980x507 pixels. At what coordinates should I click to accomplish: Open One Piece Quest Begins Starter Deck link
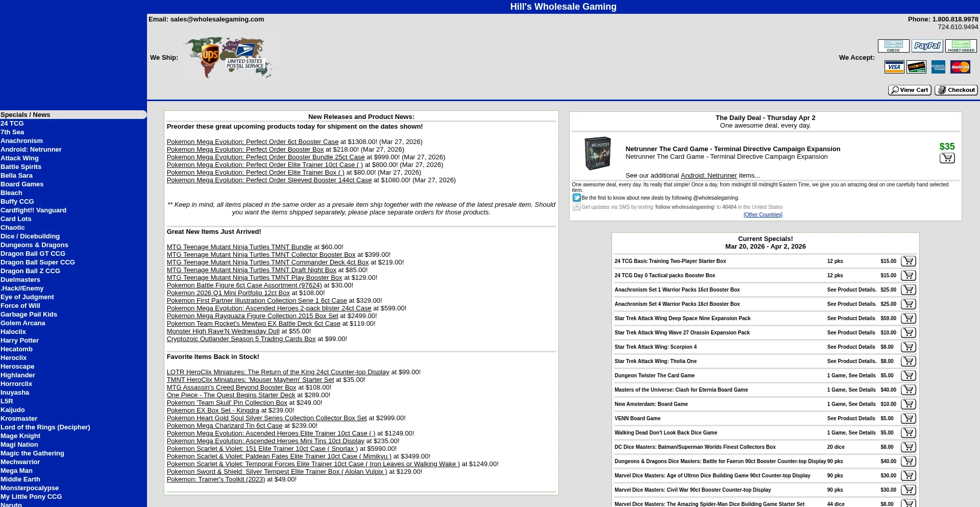click(x=231, y=395)
